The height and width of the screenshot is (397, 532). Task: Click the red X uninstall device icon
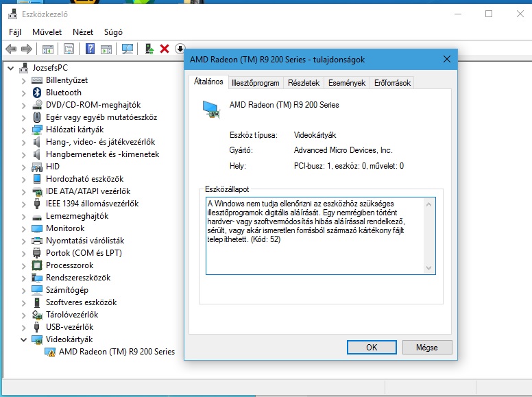tap(165, 49)
